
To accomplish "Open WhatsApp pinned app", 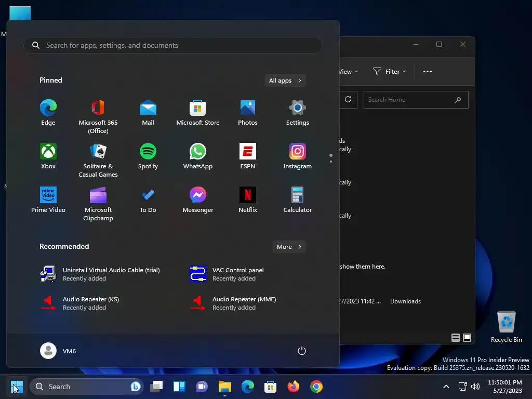I will coord(198,157).
